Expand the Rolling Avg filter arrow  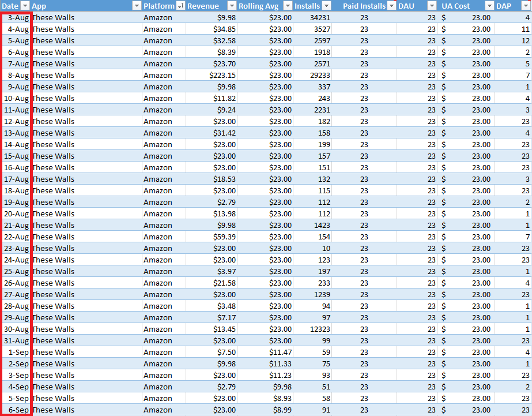[288, 6]
